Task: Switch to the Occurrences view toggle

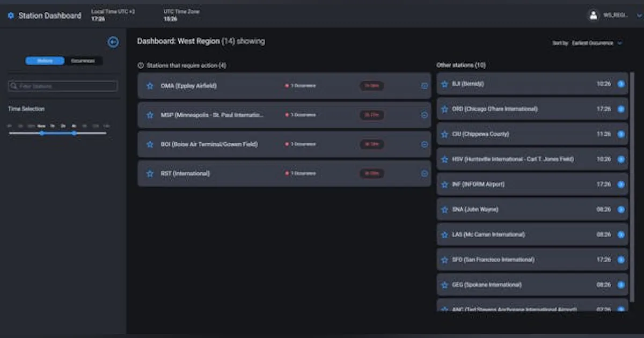Action: [x=83, y=61]
